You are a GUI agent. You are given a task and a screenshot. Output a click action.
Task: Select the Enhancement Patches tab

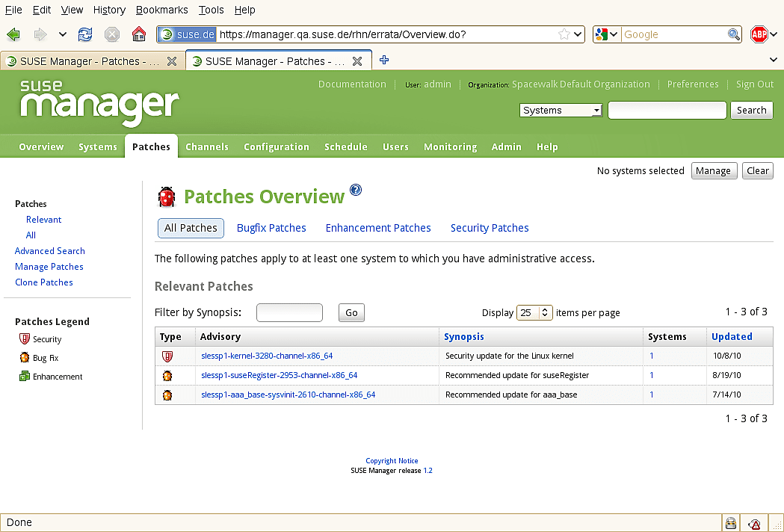[x=378, y=228]
